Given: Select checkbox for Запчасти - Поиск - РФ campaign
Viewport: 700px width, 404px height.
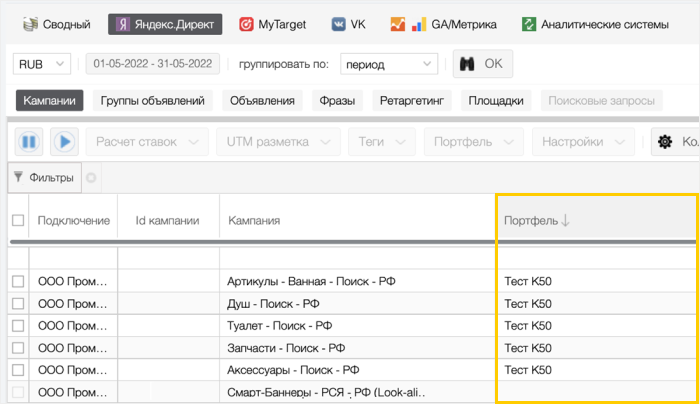Looking at the screenshot, I should pos(18,348).
